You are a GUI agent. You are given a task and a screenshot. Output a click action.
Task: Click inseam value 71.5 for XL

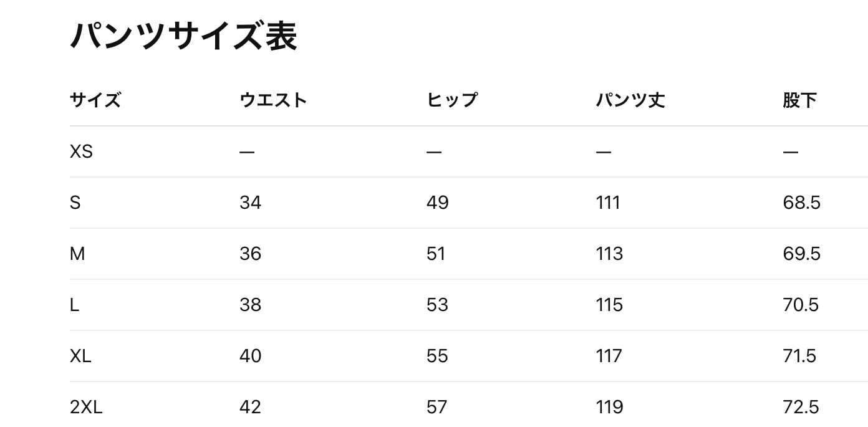[799, 356]
